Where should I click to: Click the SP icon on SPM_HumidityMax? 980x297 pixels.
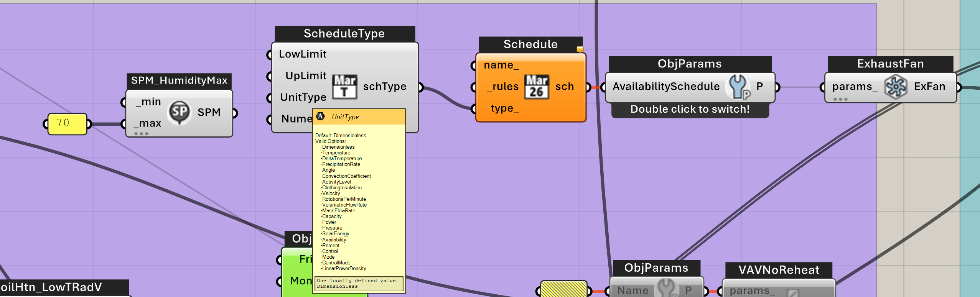180,112
